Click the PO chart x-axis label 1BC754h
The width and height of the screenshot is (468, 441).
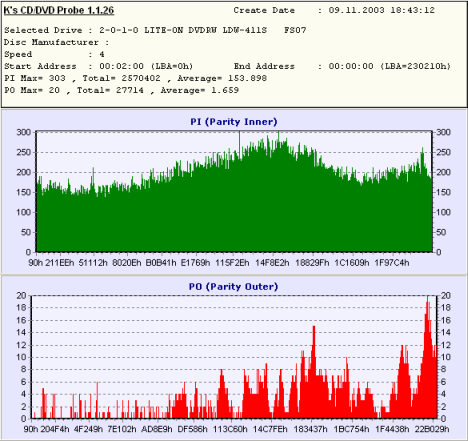click(x=351, y=429)
